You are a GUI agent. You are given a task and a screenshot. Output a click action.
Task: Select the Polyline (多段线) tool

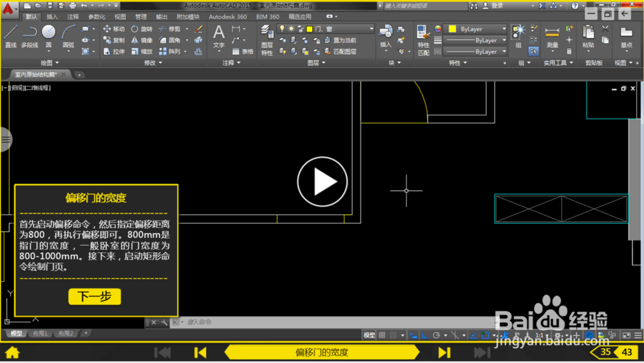point(30,36)
